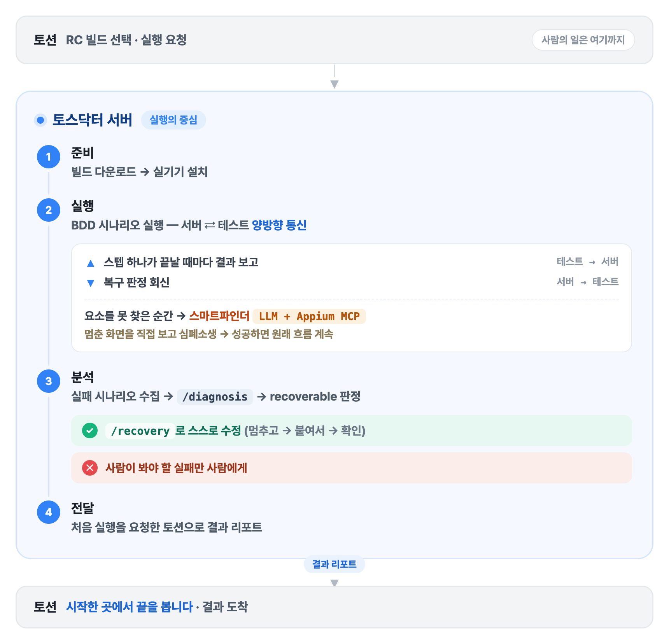Click the blue down triangle by 복구 판정 회신

click(91, 283)
